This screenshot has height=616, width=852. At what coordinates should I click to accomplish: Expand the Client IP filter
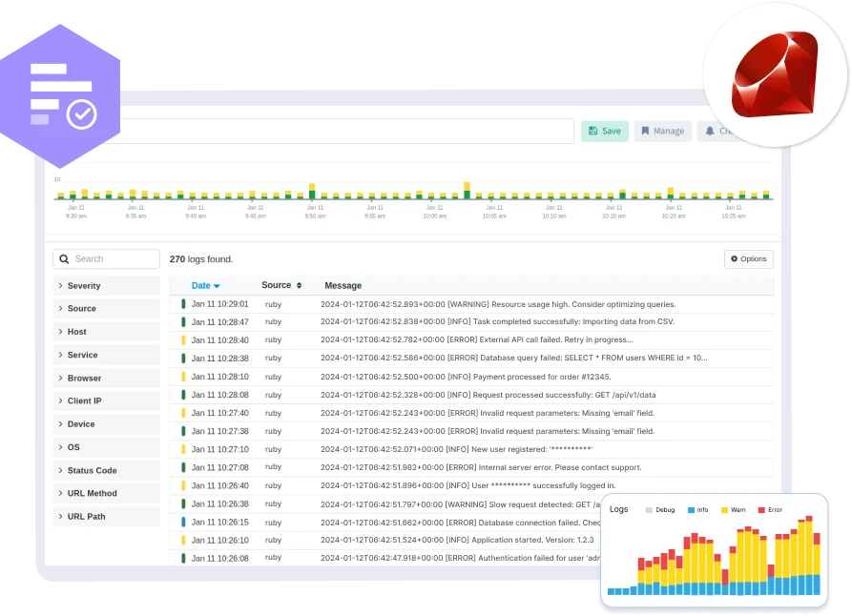tap(107, 400)
